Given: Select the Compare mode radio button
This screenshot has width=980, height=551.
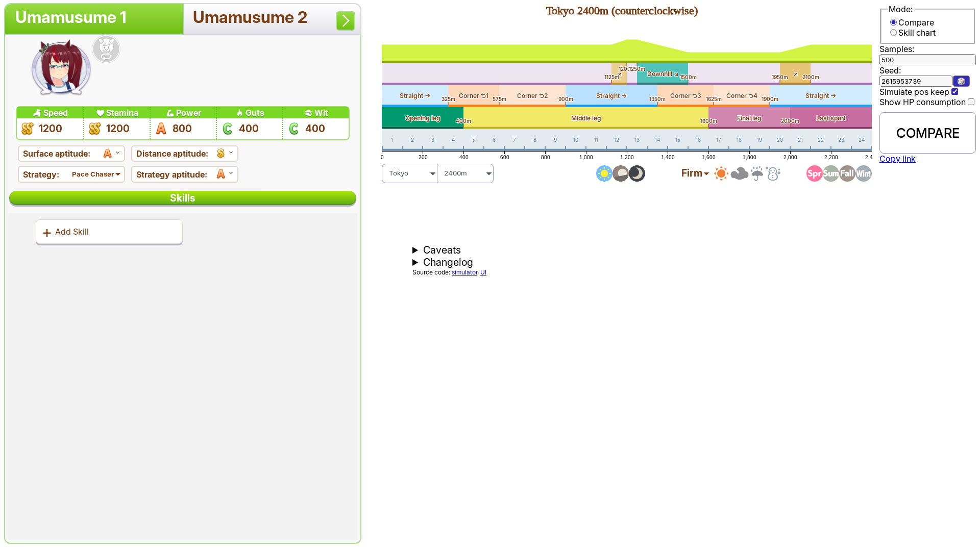Looking at the screenshot, I should pos(893,22).
